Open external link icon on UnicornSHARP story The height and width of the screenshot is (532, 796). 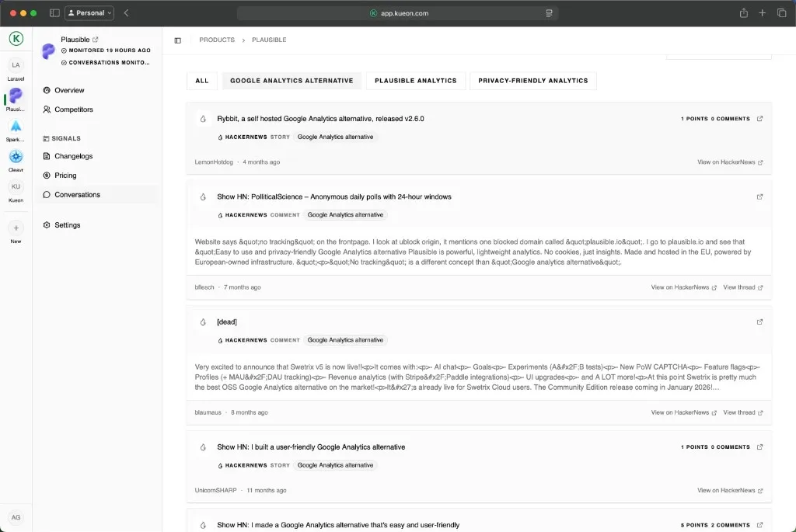point(760,447)
